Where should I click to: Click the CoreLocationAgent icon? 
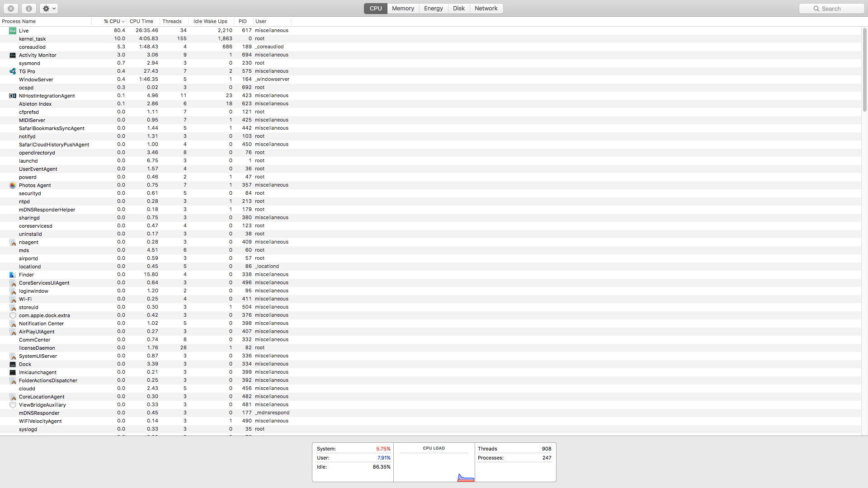pos(13,397)
